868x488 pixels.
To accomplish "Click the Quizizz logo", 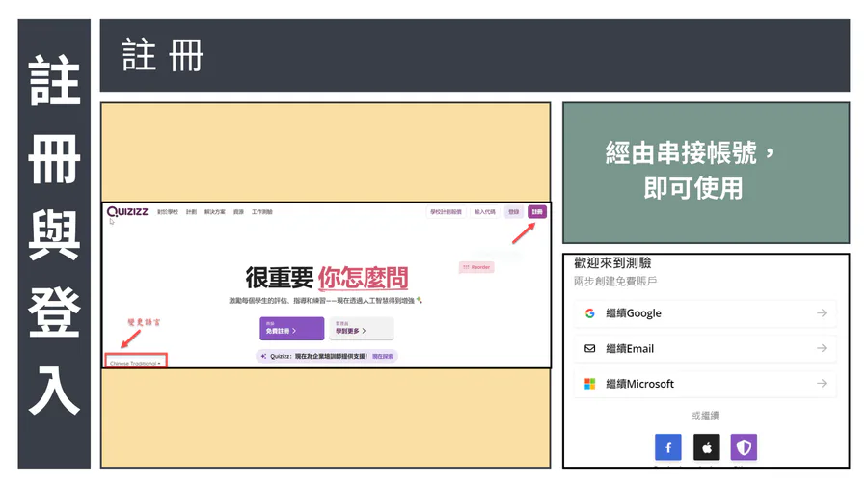I will (x=127, y=212).
